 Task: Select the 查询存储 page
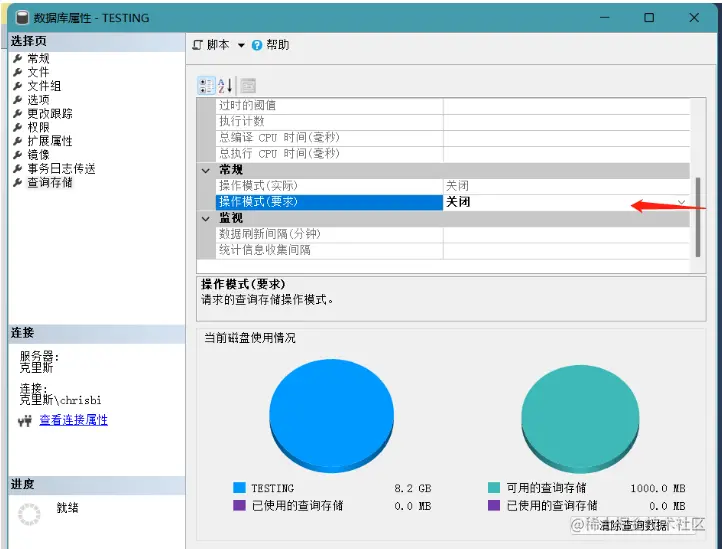[50, 182]
